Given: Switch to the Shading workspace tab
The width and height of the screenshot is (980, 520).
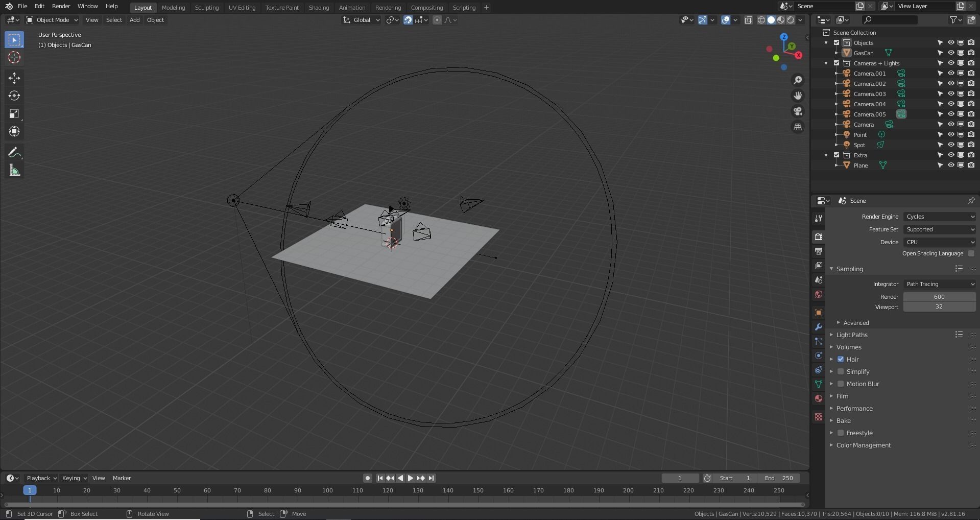Looking at the screenshot, I should point(319,8).
